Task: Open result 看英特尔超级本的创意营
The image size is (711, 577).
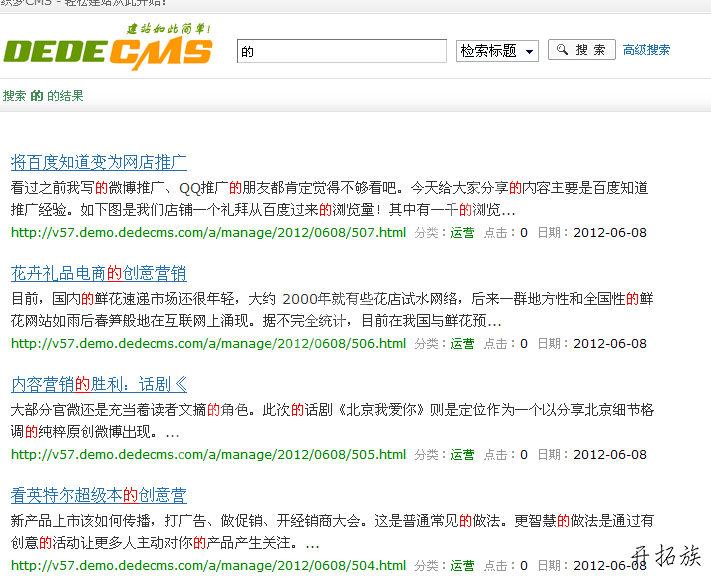Action: pyautogui.click(x=99, y=495)
